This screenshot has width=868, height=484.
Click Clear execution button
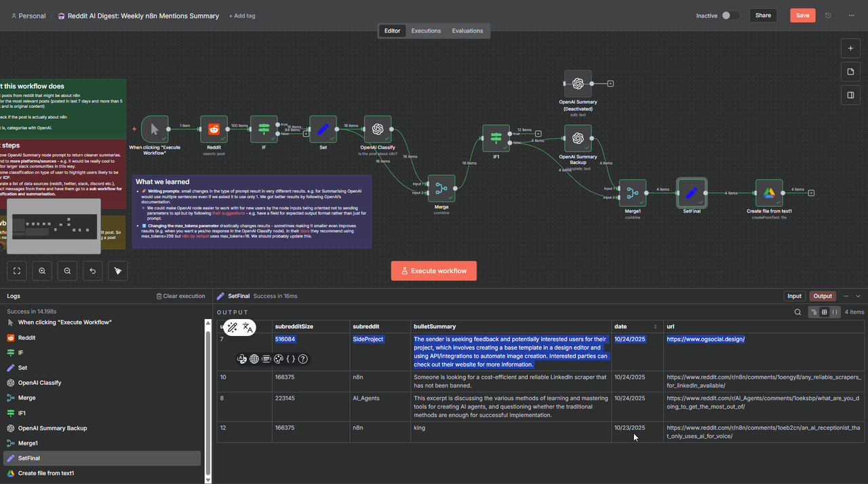180,296
